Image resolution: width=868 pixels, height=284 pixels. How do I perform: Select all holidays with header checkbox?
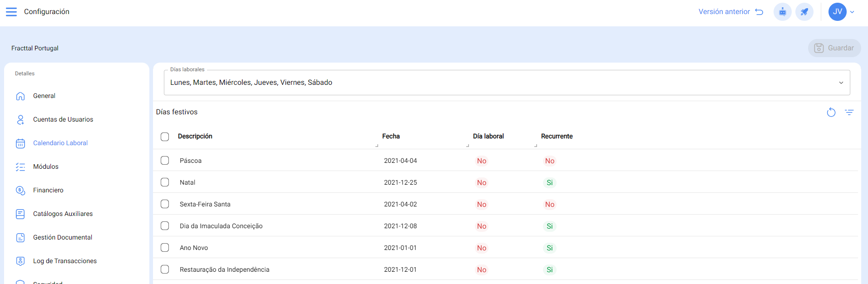[165, 137]
